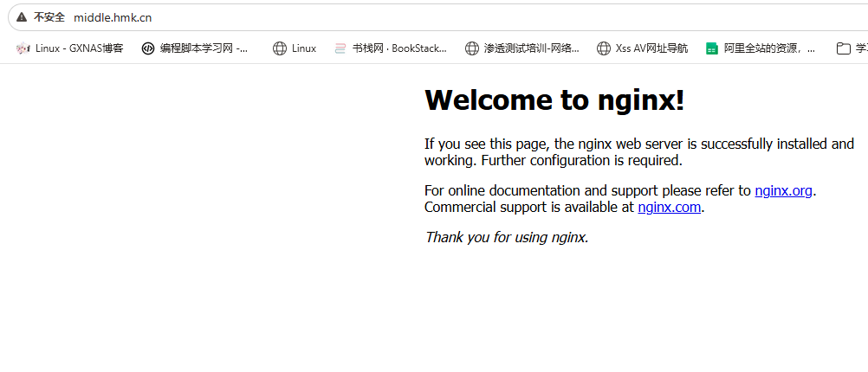
Task: Click the '不安全' security label
Action: [49, 17]
